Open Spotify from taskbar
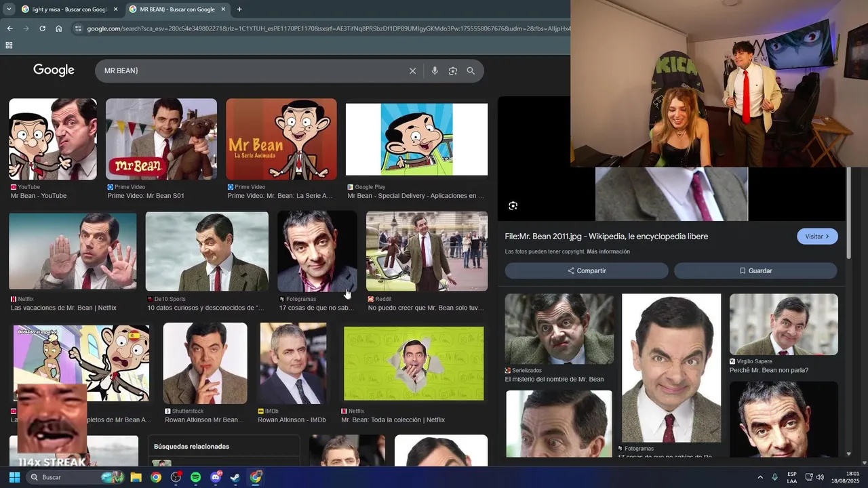 tap(195, 477)
